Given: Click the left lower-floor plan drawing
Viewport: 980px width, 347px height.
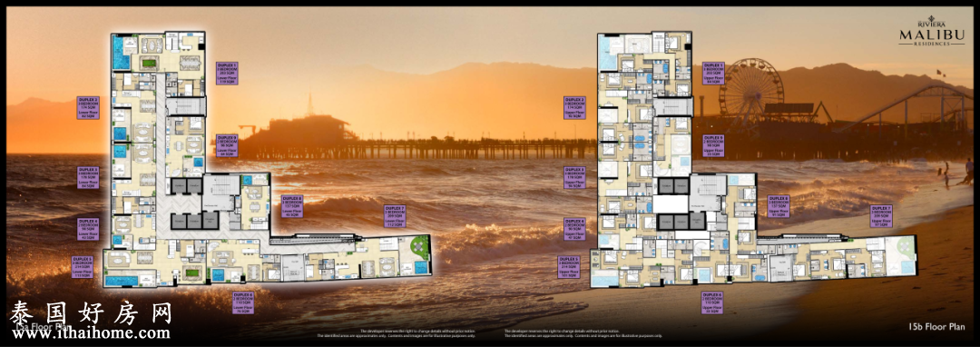Looking at the screenshot, I should pos(269,160).
